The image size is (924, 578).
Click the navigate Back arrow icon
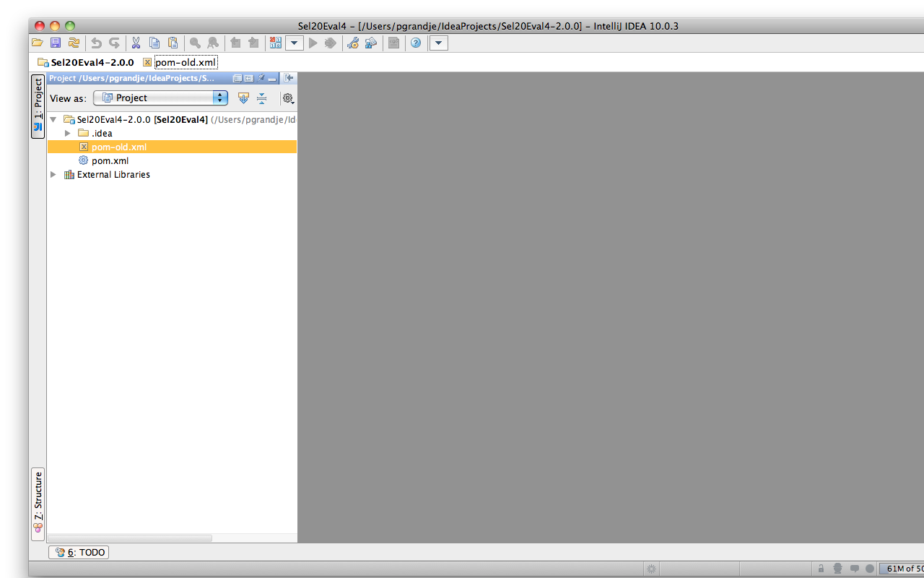coord(235,43)
